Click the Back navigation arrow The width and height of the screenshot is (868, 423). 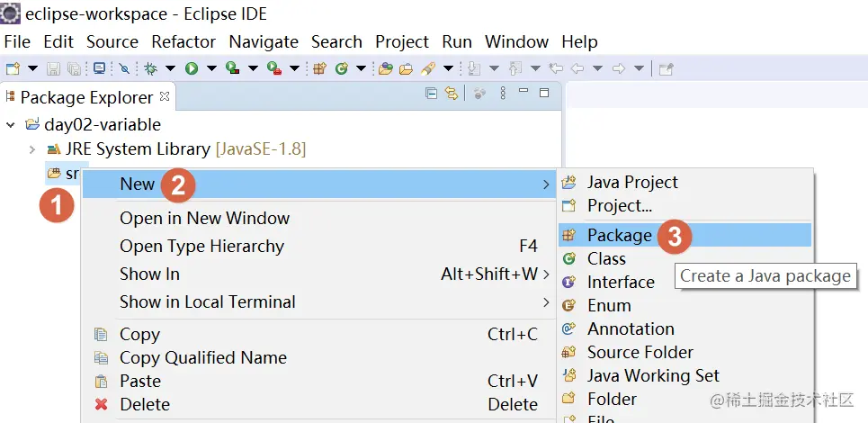577,68
